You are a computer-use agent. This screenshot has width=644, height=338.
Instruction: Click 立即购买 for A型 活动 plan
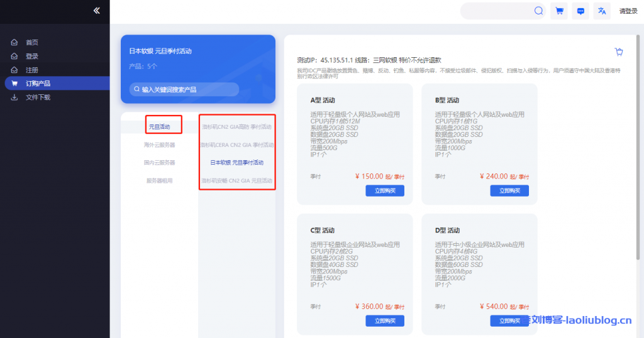[x=384, y=191]
